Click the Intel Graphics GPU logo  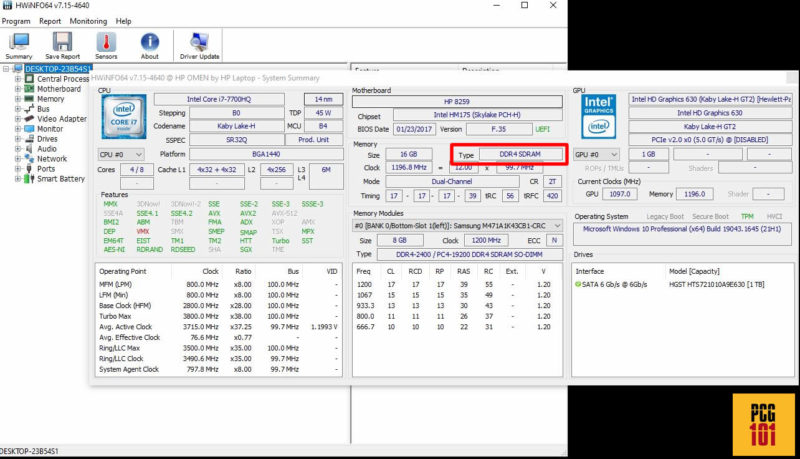click(598, 117)
